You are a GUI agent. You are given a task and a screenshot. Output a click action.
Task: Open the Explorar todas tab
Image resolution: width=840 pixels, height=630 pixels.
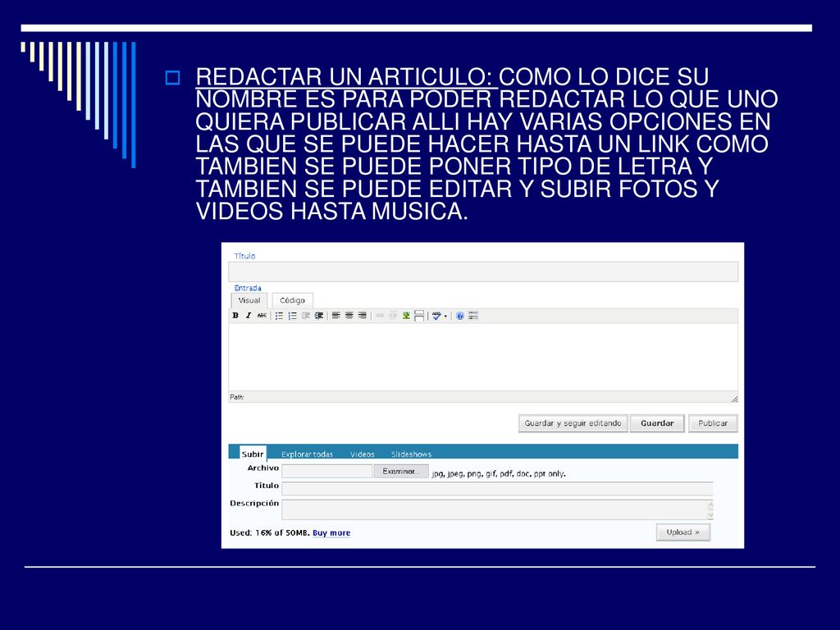click(307, 454)
